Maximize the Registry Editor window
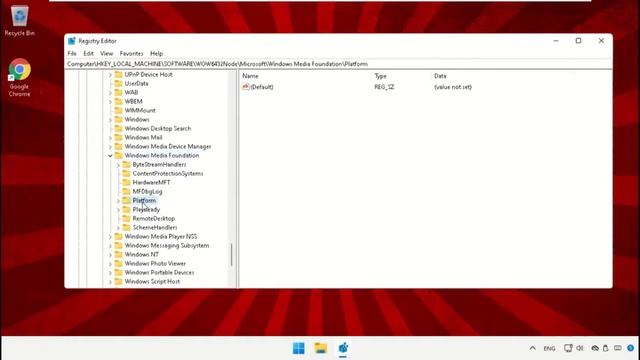 coord(578,40)
